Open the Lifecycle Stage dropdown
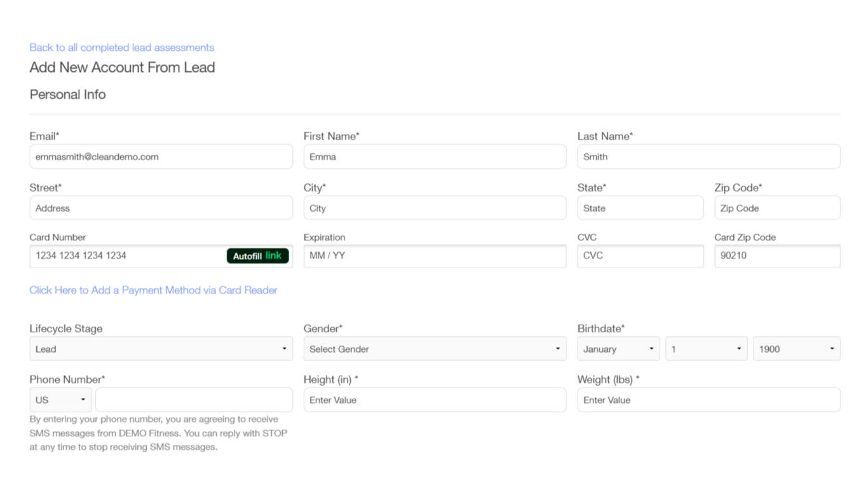The width and height of the screenshot is (868, 488). [161, 349]
